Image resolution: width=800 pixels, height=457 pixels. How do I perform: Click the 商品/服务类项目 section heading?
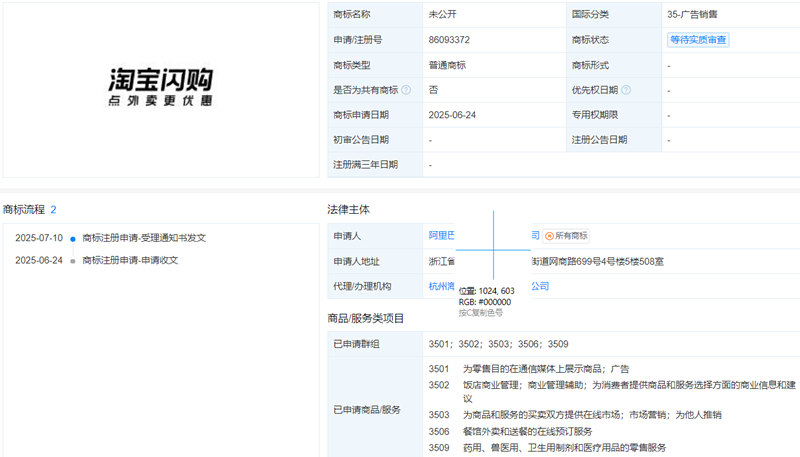(366, 318)
